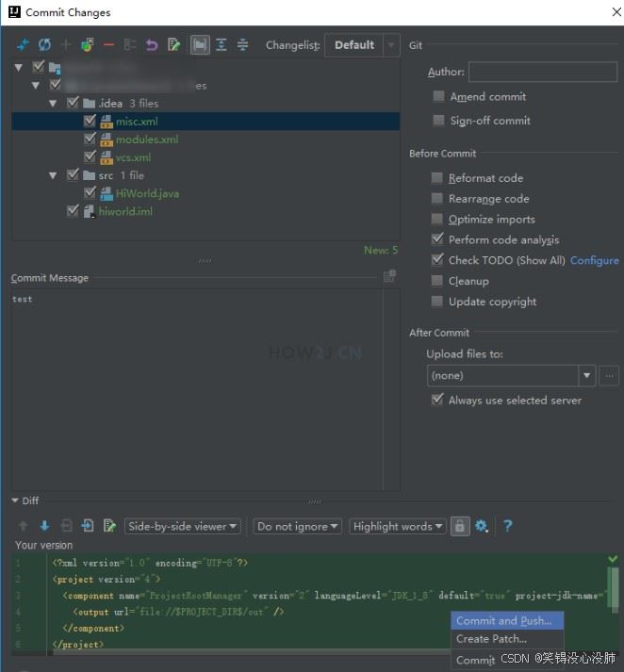
Task: Click the diff Jump to Source pencil icon
Action: 109,526
